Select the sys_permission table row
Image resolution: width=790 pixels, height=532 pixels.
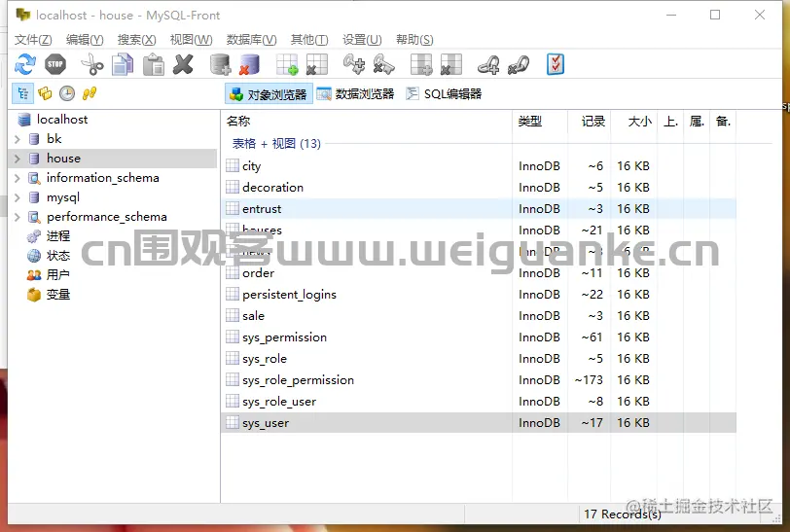click(479, 337)
